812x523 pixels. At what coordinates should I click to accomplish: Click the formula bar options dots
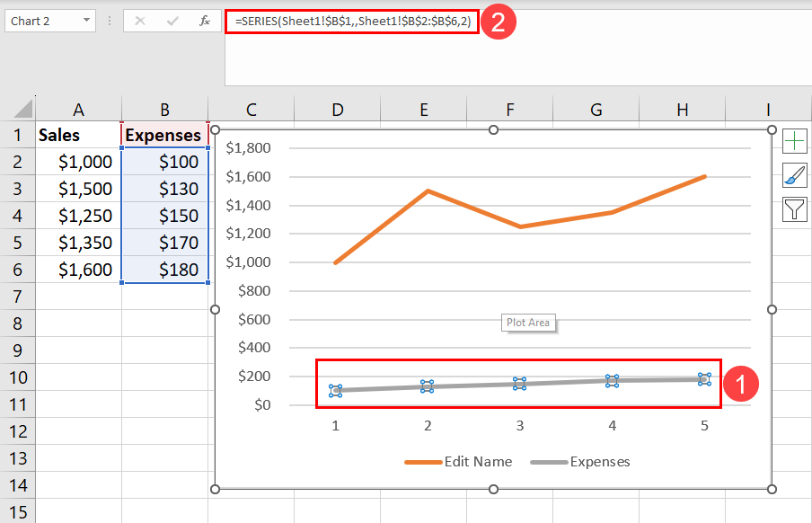pyautogui.click(x=110, y=21)
